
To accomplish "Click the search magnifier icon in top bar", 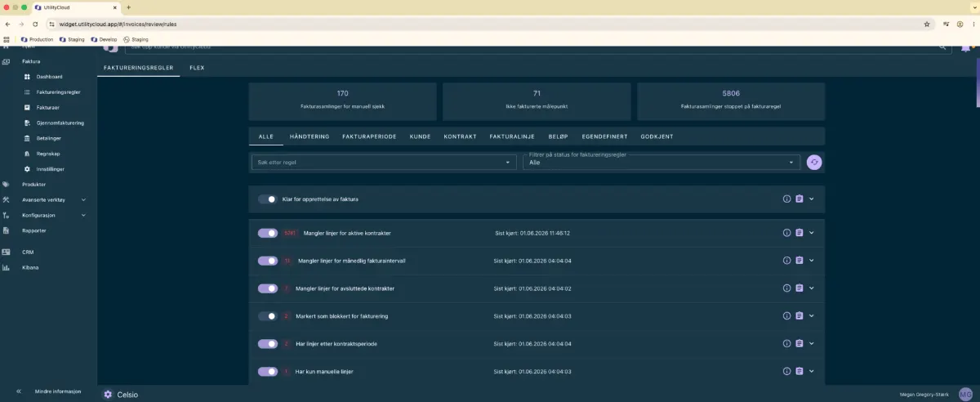I will tap(941, 47).
